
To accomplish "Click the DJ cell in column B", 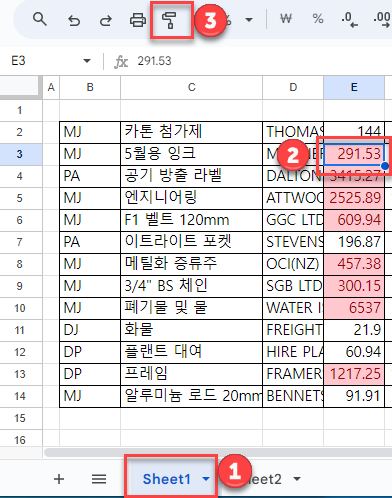I will click(90, 330).
